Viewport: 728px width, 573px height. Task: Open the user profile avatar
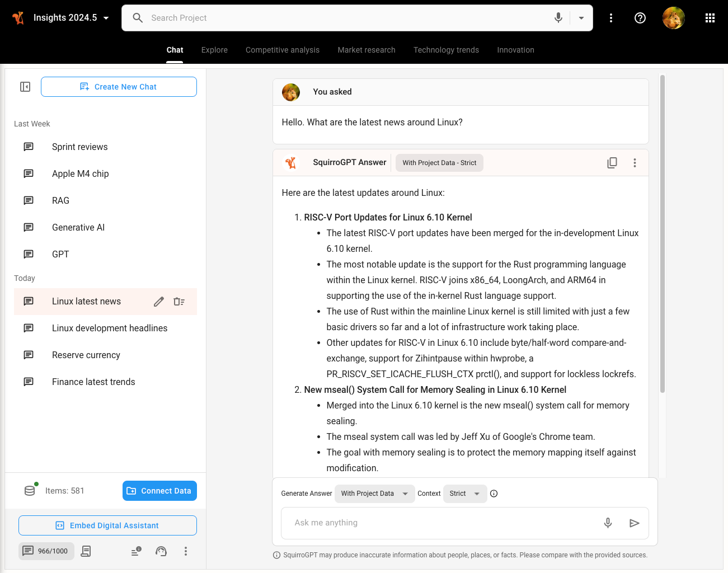[x=674, y=18]
